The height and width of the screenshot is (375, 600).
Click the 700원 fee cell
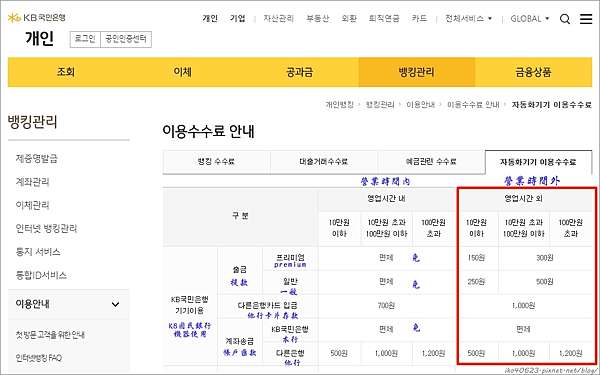(x=386, y=305)
